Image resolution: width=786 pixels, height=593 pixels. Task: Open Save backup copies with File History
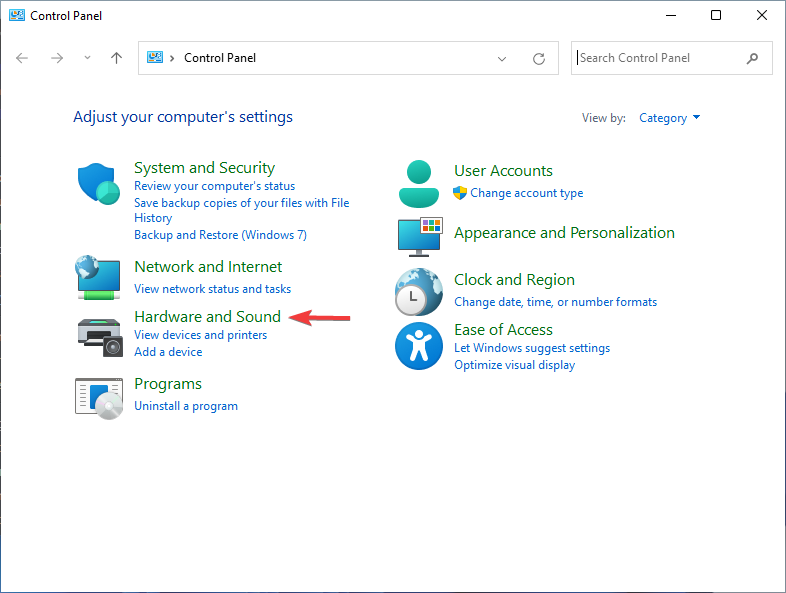click(x=242, y=210)
